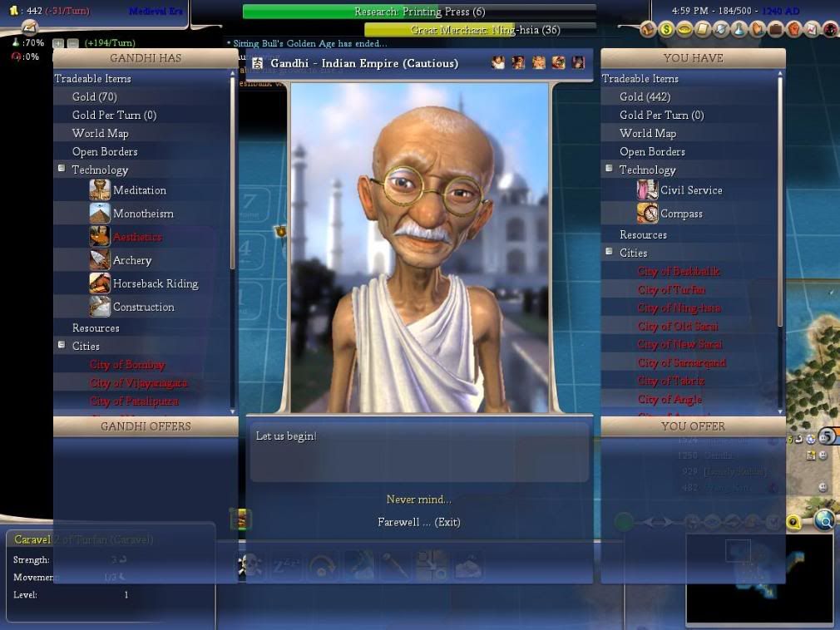Viewport: 840px width, 630px height.
Task: Select your Civil Service tech icon
Action: pyautogui.click(x=647, y=190)
